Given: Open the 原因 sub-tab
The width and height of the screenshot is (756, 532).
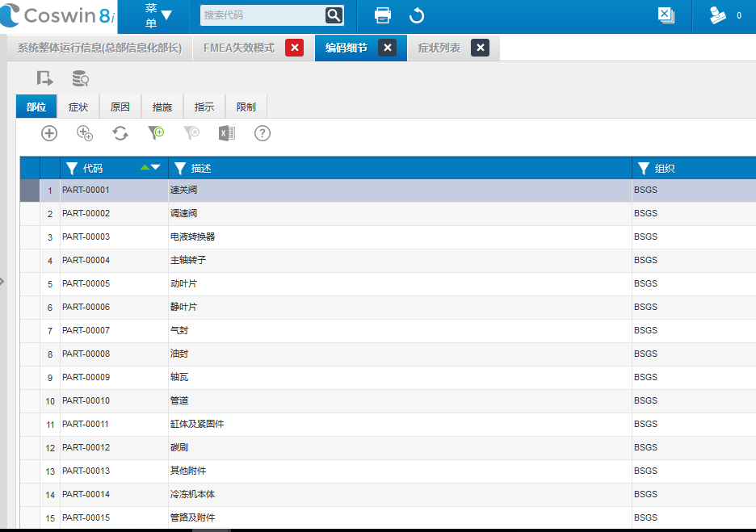Looking at the screenshot, I should tap(120, 107).
